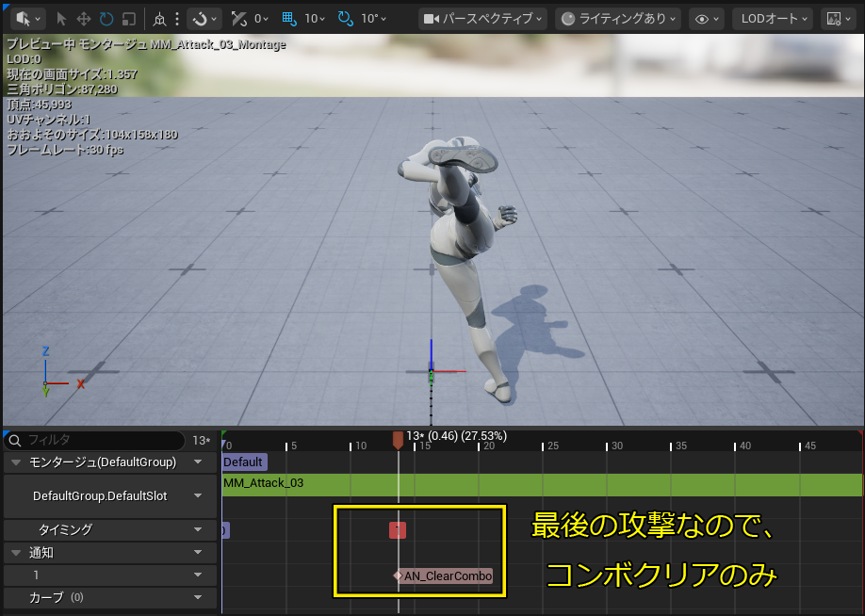Open 通知 track options dropdown
The height and width of the screenshot is (616, 865).
[x=198, y=553]
